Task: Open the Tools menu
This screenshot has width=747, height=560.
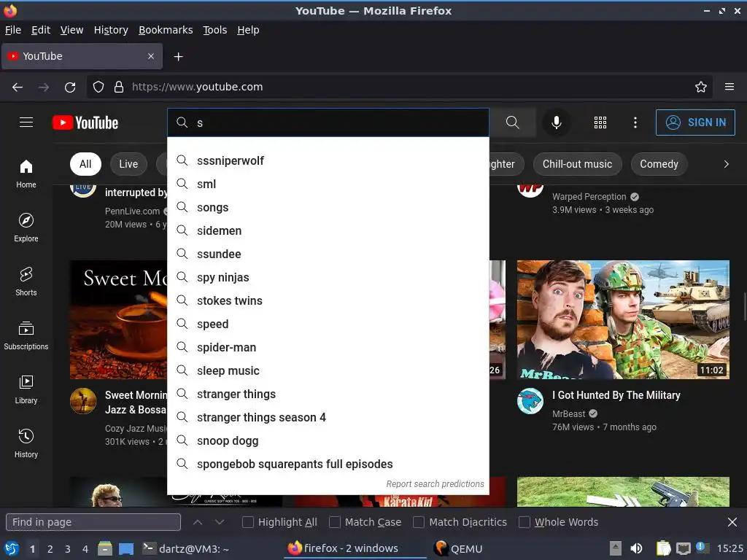Action: (215, 30)
